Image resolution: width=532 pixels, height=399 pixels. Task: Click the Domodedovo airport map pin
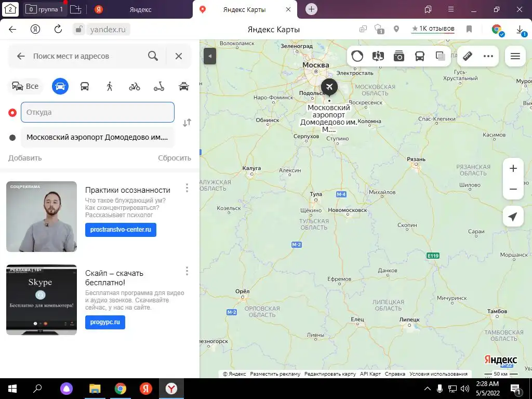point(329,87)
